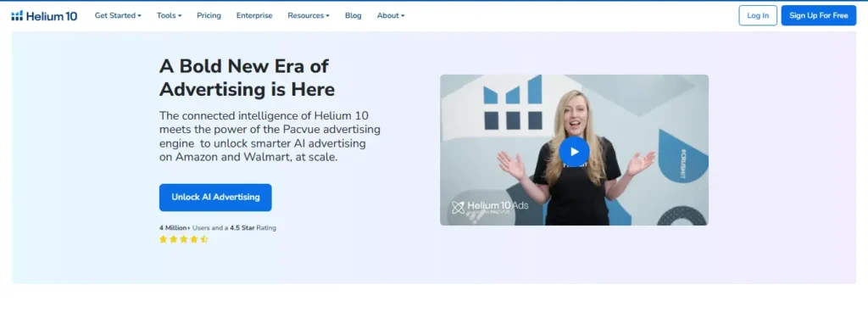This screenshot has width=868, height=329.
Task: Click the Log In button
Action: 758,15
